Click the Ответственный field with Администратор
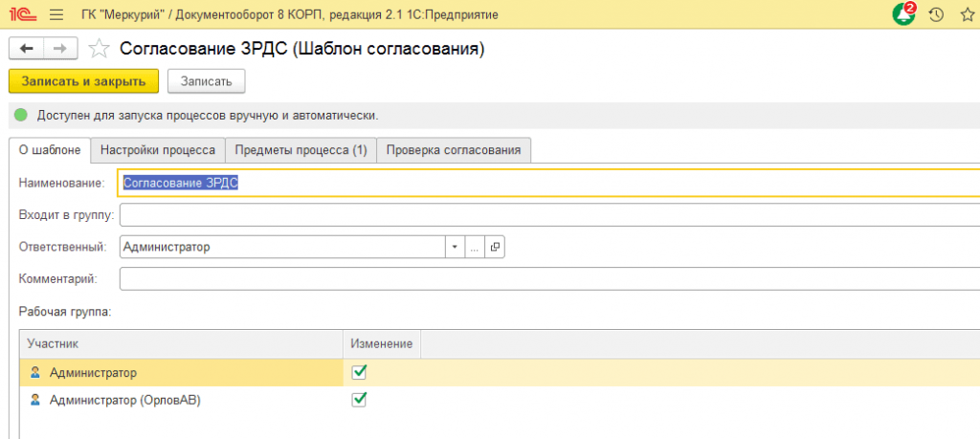Viewport: 980px width, 439px height. click(282, 247)
